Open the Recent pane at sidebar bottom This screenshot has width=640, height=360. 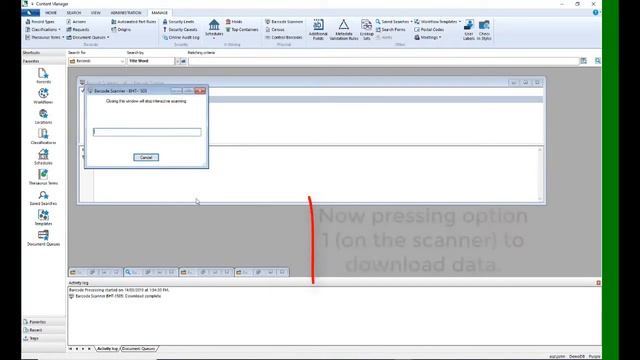[43, 330]
